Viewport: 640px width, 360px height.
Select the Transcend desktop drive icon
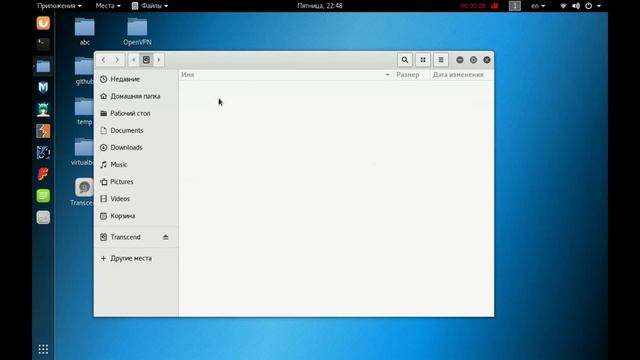coord(83,192)
